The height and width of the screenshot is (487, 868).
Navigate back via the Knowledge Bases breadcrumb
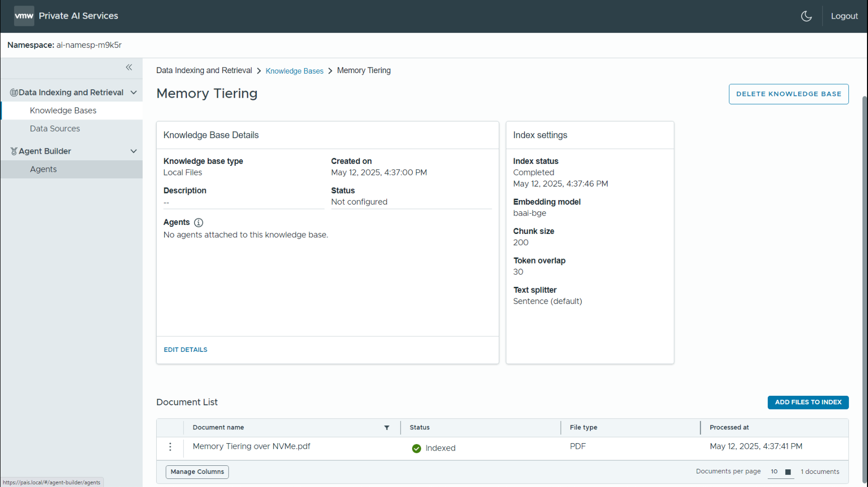(294, 71)
